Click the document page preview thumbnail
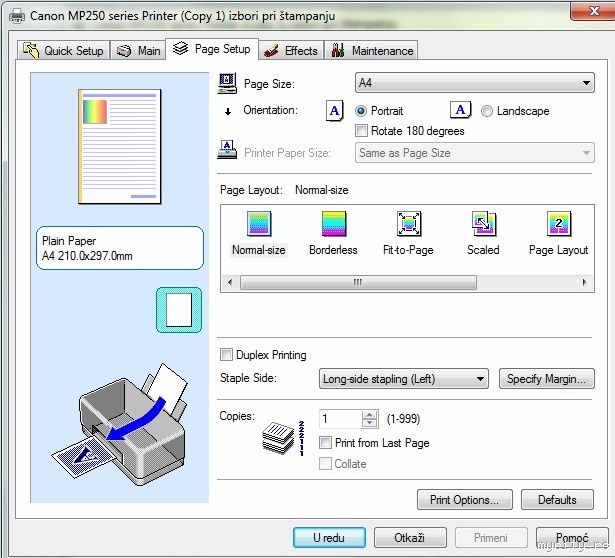Screen dimensions: 615x558 [x=120, y=146]
